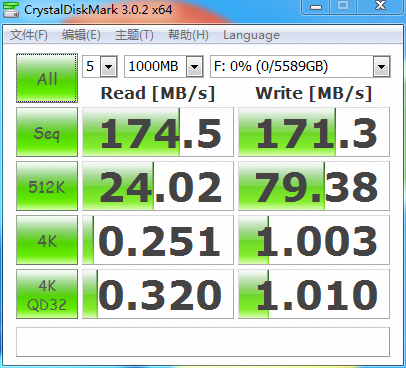
Task: Click the Write [MB/s] column header
Action: click(x=314, y=93)
